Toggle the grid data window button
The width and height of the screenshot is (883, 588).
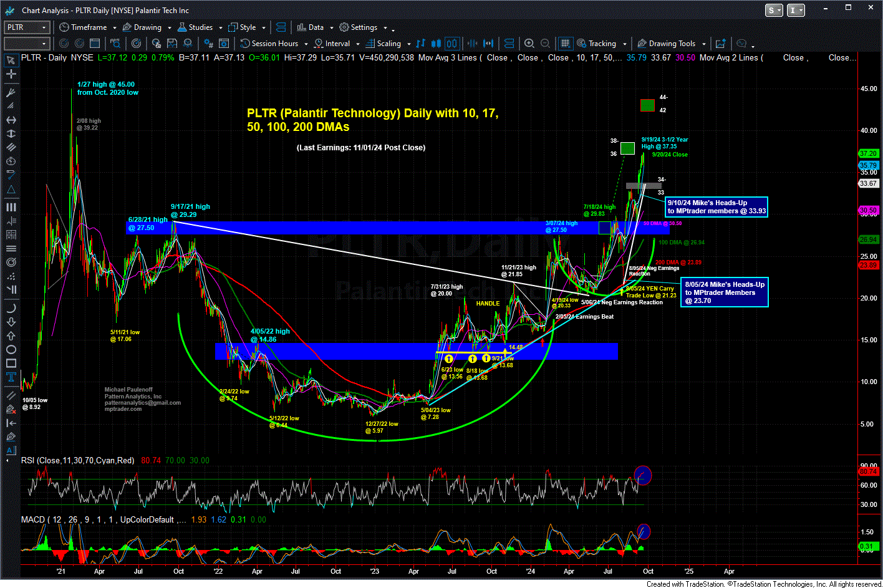tap(565, 44)
